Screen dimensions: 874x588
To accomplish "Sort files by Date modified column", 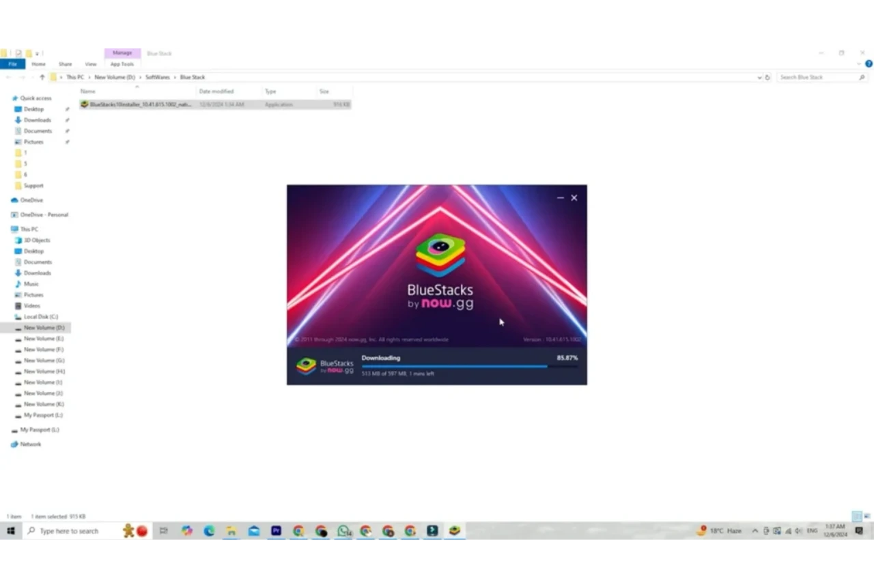I will [229, 91].
